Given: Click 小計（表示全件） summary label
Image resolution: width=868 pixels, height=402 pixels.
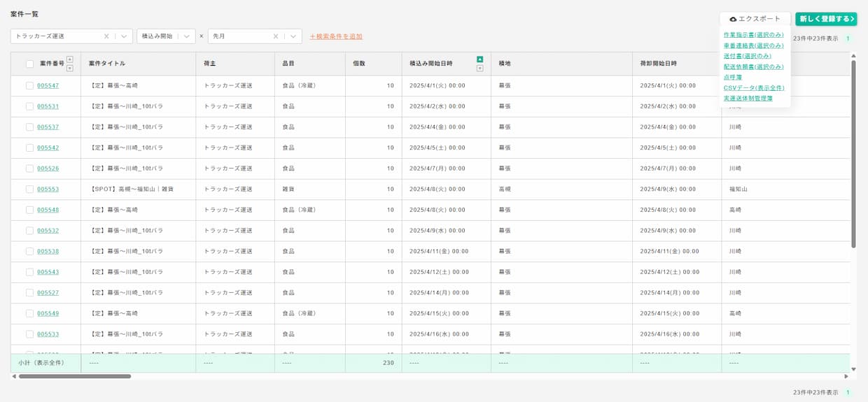Looking at the screenshot, I should [x=41, y=363].
